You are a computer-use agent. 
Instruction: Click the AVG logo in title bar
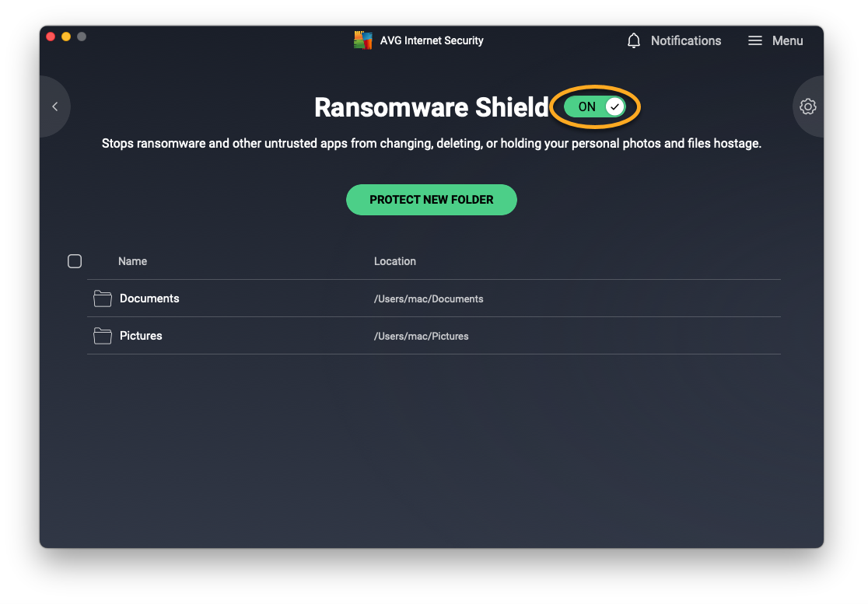coord(362,40)
